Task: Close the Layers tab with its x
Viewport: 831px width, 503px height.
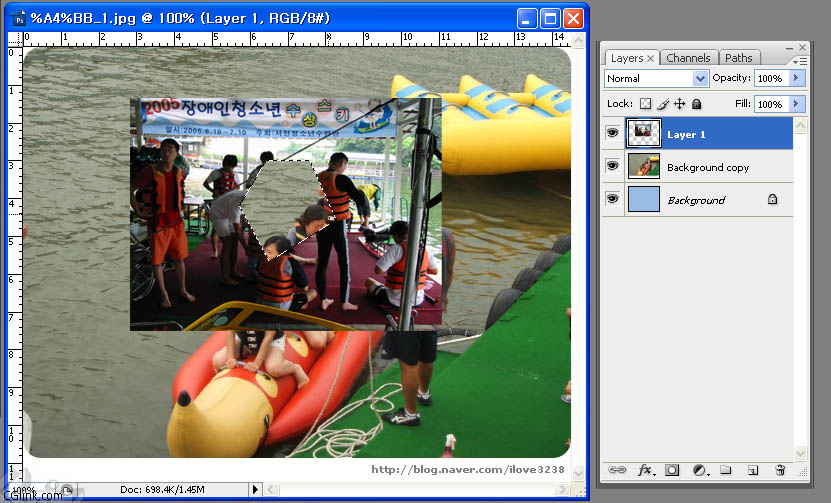Action: 650,58
